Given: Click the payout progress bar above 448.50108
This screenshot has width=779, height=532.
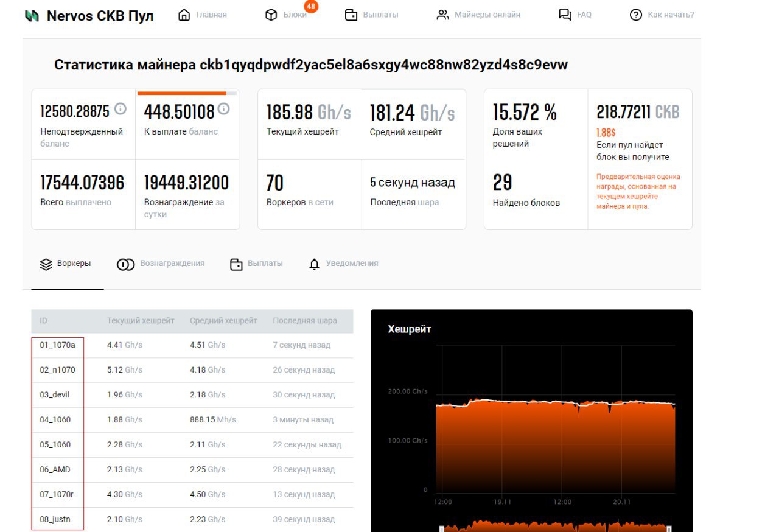Looking at the screenshot, I should pos(187,93).
